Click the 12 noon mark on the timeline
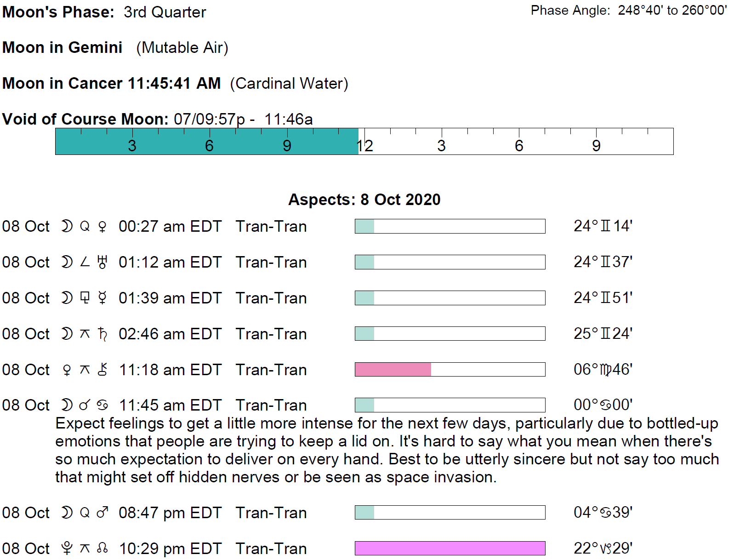Viewport: 751px width, 560px height. (x=364, y=145)
